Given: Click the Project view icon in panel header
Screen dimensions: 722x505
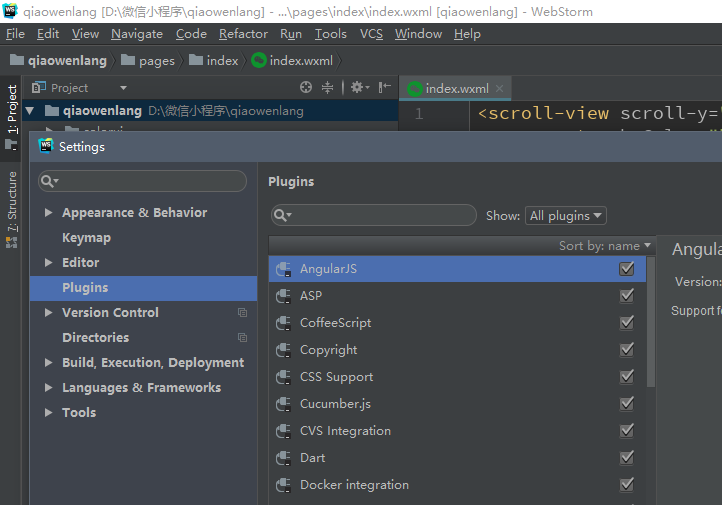Looking at the screenshot, I should tap(39, 87).
